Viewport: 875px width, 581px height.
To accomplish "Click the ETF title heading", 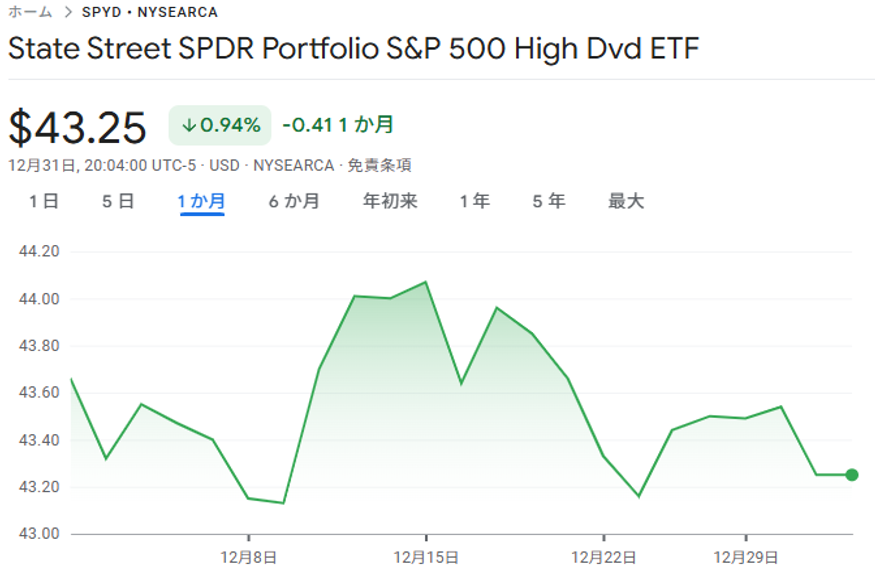I will [x=353, y=49].
